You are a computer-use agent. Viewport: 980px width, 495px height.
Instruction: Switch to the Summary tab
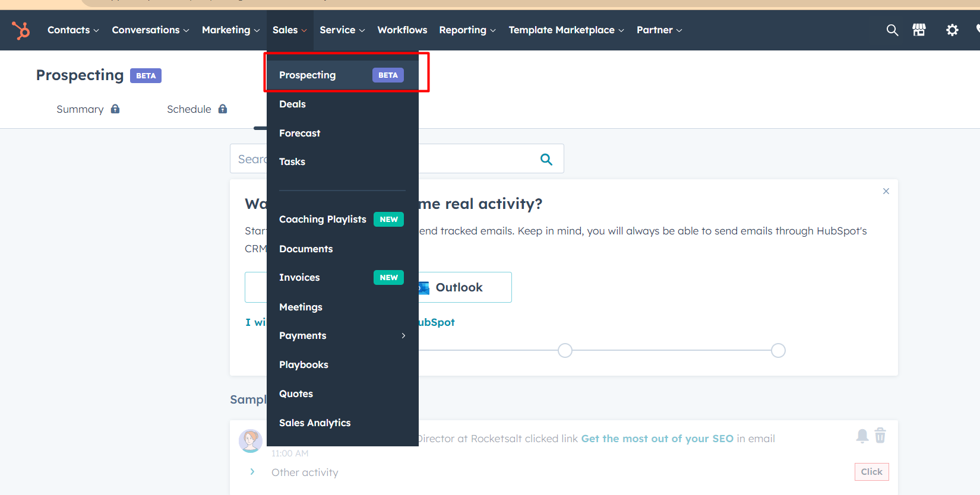tap(87, 109)
